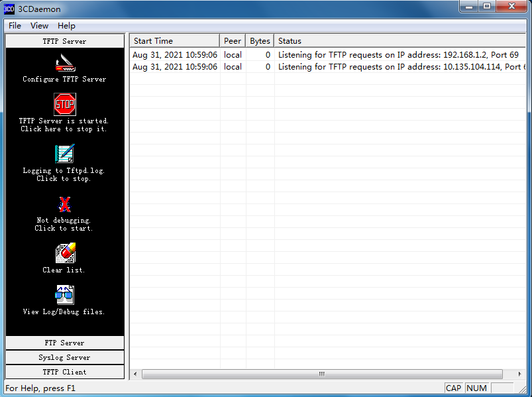This screenshot has width=532, height=397.
Task: Click the horizontal scrollbar left arrow
Action: tap(135, 374)
